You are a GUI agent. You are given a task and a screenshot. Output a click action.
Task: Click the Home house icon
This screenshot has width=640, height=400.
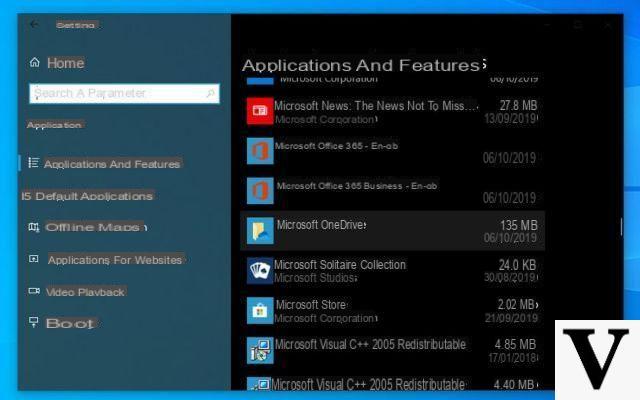pos(35,62)
